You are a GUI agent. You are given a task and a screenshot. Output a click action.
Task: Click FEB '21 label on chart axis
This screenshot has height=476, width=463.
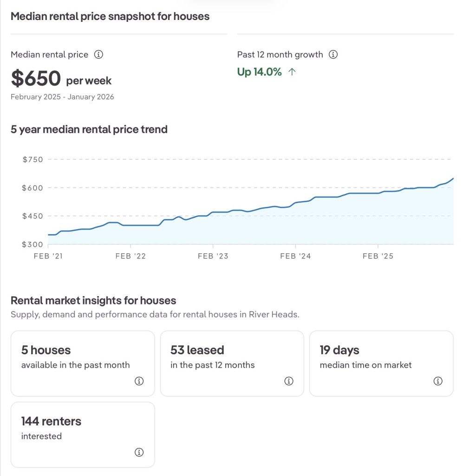click(48, 256)
